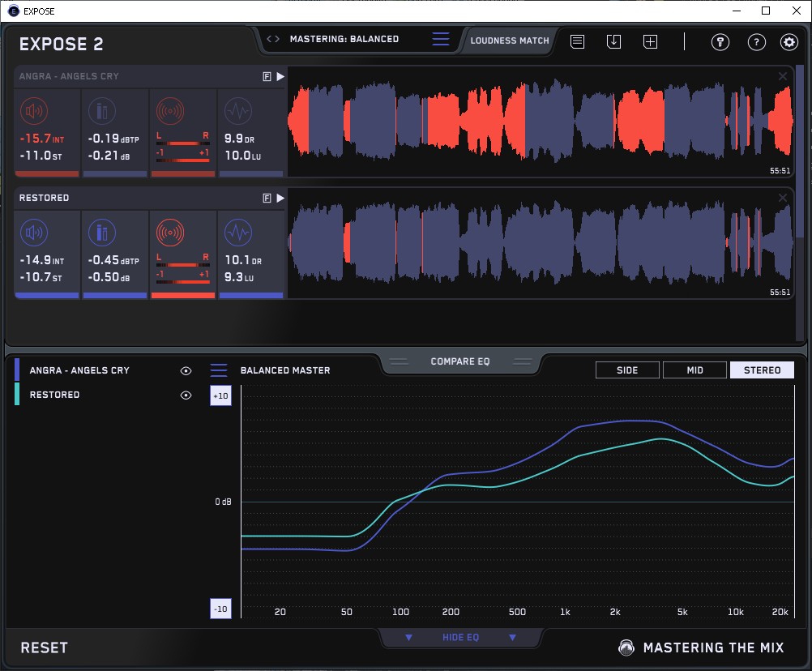This screenshot has width=812, height=671.
Task: Click the key license icon
Action: click(x=720, y=42)
